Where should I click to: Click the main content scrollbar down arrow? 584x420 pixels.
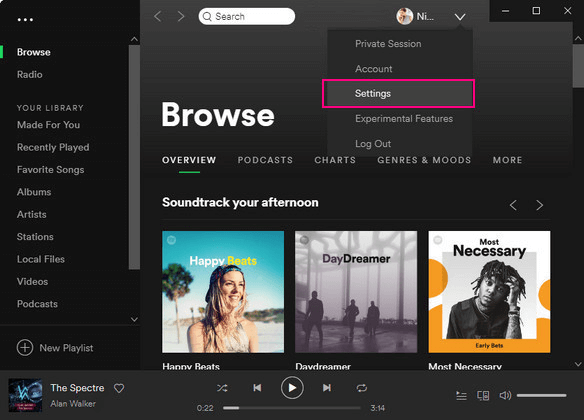coord(578,364)
